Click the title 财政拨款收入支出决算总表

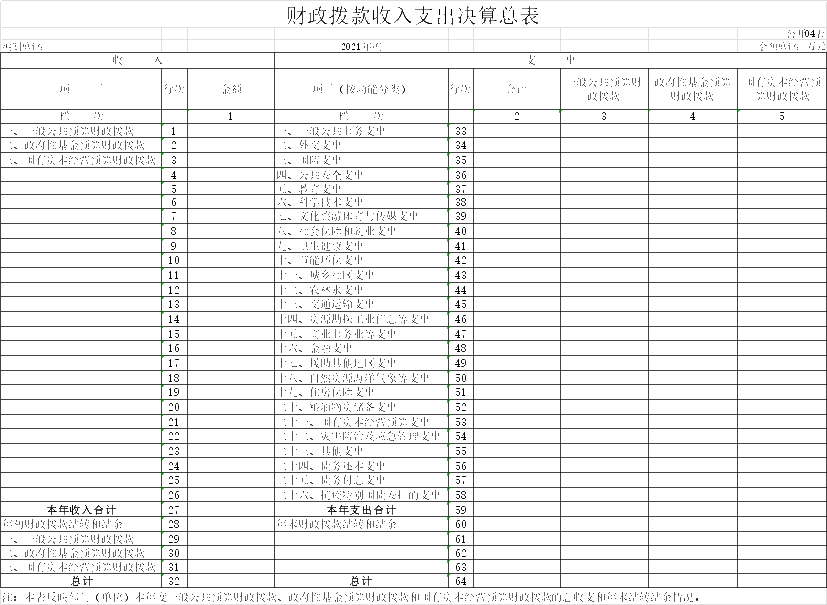413,15
